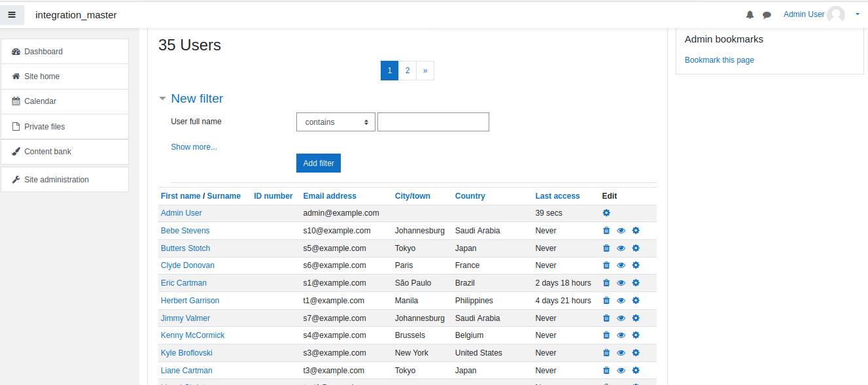Toggle the side navigation hamburger menu
Screen dimensions: 868x385
(x=12, y=15)
